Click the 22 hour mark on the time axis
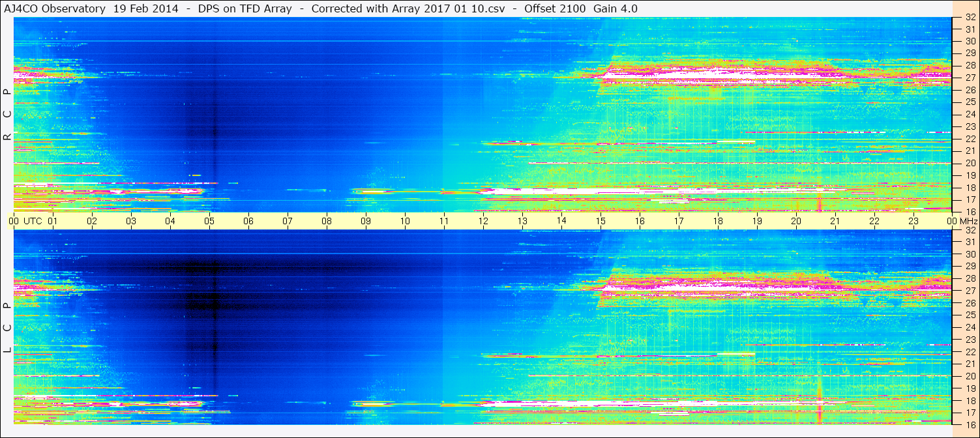980x438 pixels. [x=874, y=221]
